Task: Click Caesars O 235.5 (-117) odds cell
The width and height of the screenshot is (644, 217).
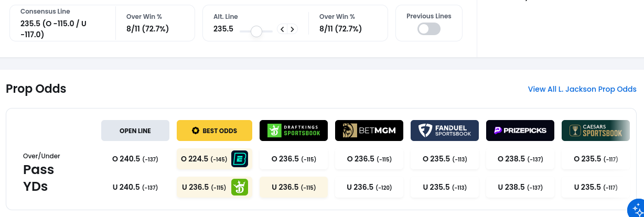Action: coord(595,159)
